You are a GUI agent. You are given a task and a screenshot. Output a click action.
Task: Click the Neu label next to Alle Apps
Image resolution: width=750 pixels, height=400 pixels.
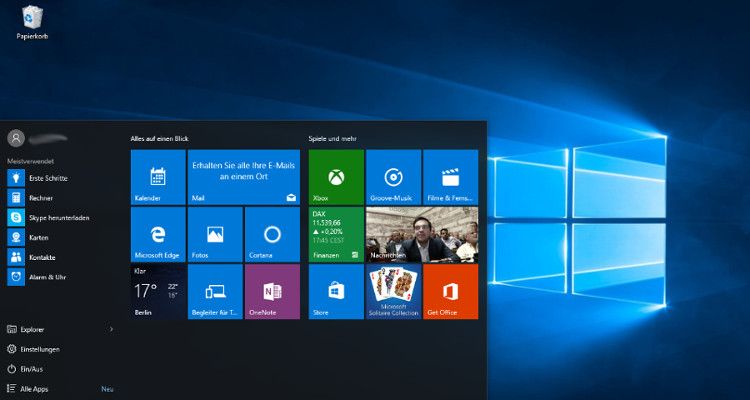(107, 389)
